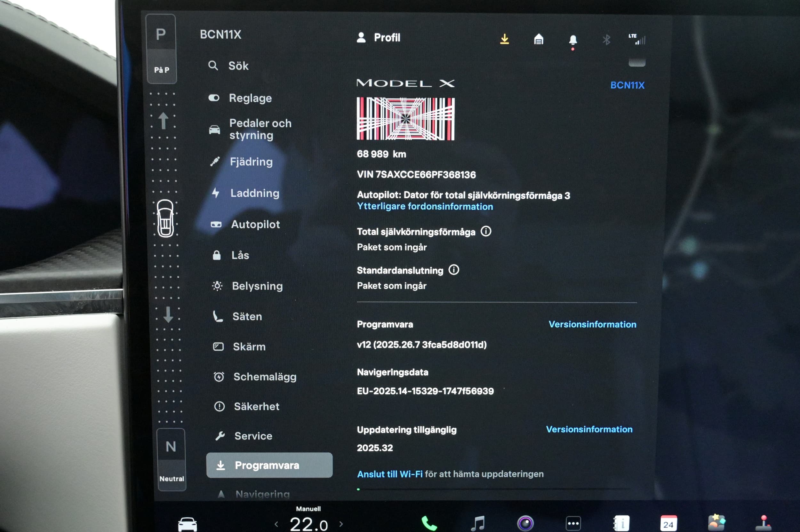Select Park gear P

[161, 34]
